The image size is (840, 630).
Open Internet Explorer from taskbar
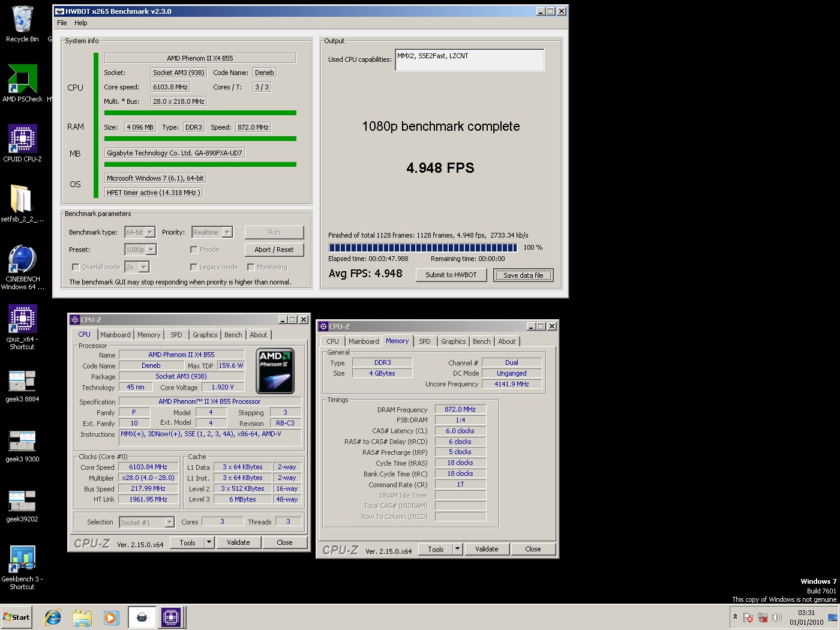point(53,617)
